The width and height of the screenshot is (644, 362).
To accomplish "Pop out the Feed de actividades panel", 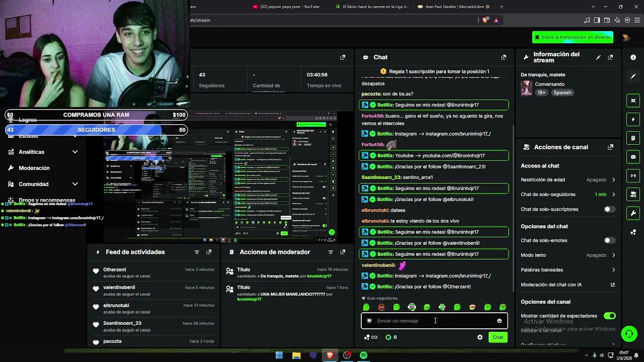I will (x=209, y=252).
